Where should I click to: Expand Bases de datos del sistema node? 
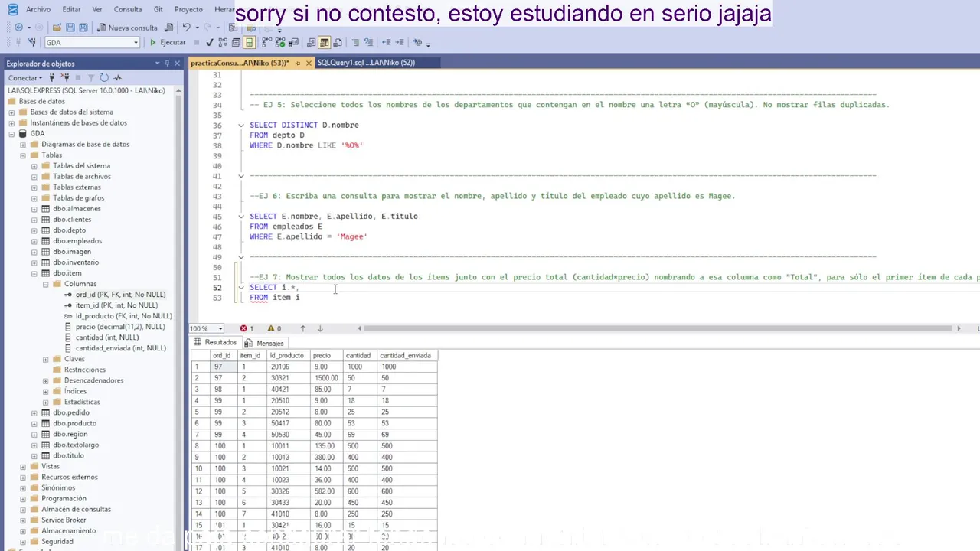point(11,112)
